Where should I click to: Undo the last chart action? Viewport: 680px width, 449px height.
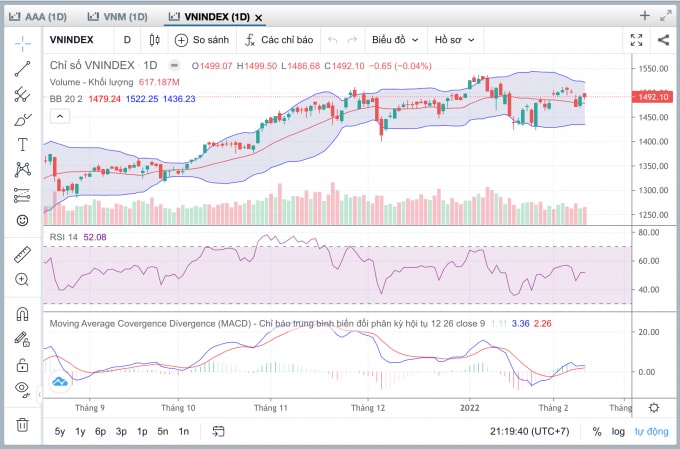pyautogui.click(x=333, y=40)
